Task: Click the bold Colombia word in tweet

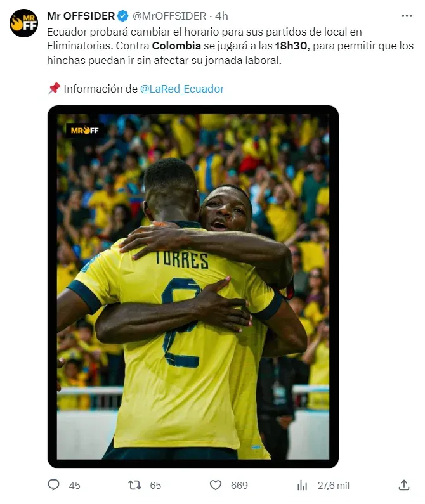Action: pos(176,46)
